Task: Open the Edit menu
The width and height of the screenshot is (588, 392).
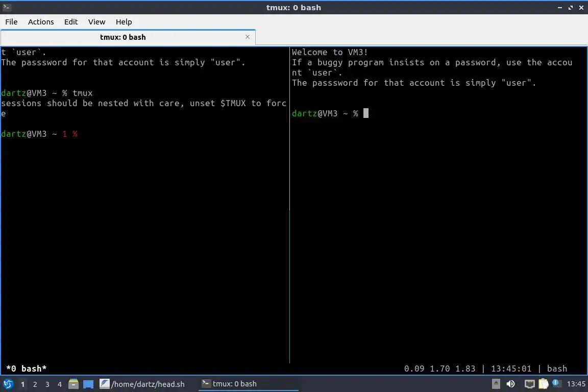Action: point(71,22)
